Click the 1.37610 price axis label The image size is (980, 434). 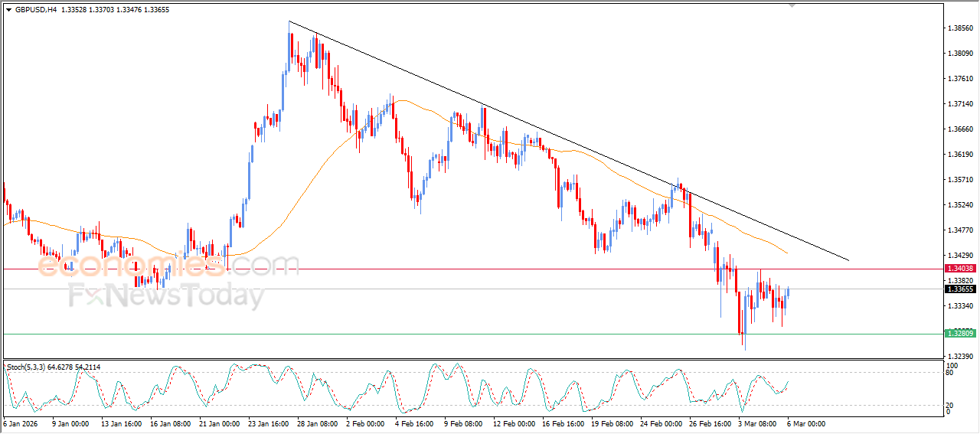960,79
